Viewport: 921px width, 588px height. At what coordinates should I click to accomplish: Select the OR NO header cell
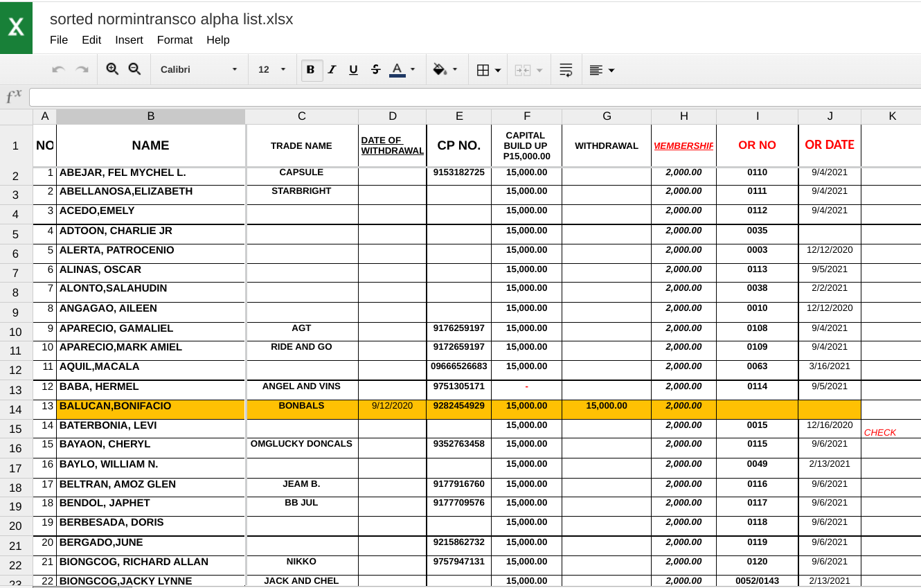pyautogui.click(x=758, y=145)
